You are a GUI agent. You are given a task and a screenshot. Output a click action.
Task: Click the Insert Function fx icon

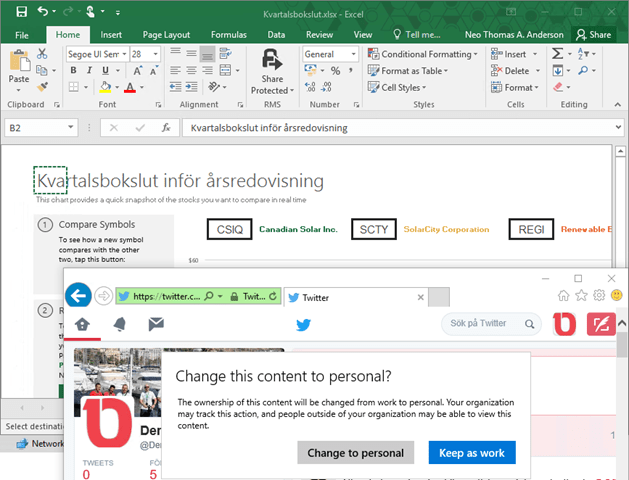[166, 128]
